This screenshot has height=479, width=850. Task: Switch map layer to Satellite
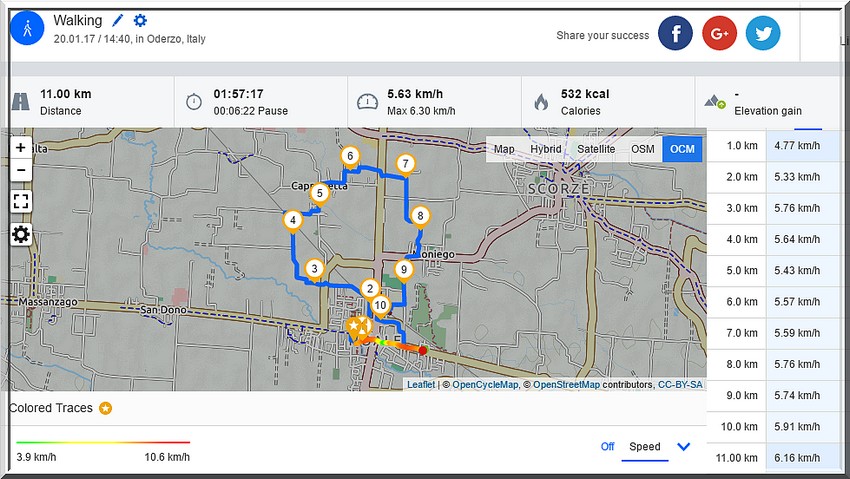[596, 149]
